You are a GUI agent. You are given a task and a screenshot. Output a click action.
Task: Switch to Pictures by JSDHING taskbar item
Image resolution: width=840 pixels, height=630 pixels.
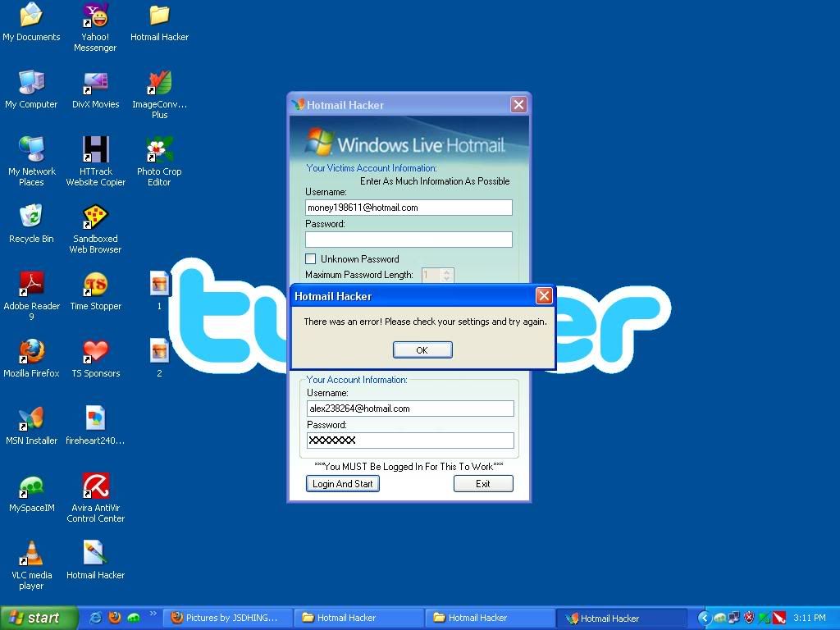point(228,618)
